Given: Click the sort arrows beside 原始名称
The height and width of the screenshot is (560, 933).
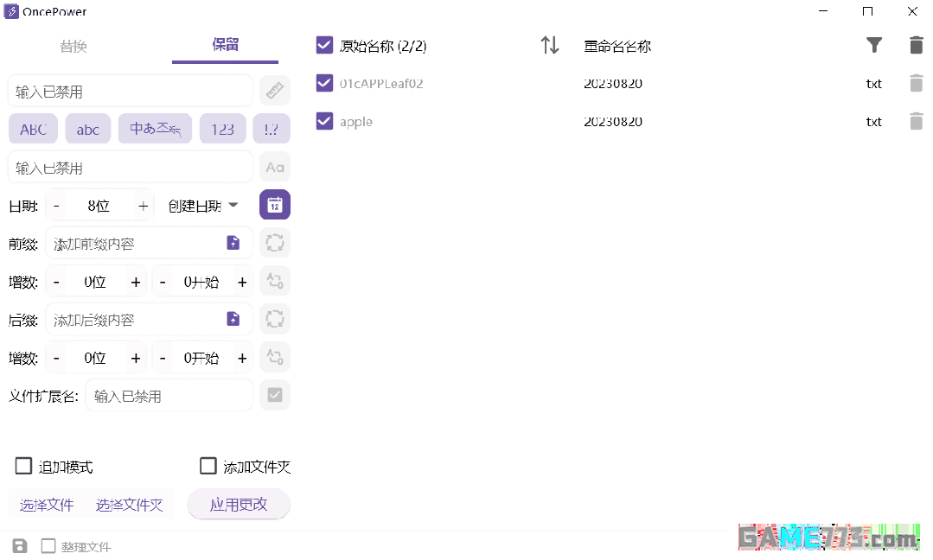Looking at the screenshot, I should coord(549,45).
